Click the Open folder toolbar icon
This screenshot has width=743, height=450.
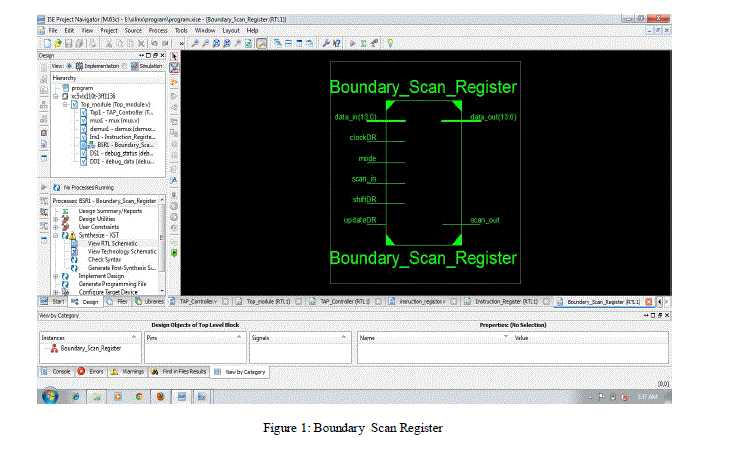click(x=54, y=43)
